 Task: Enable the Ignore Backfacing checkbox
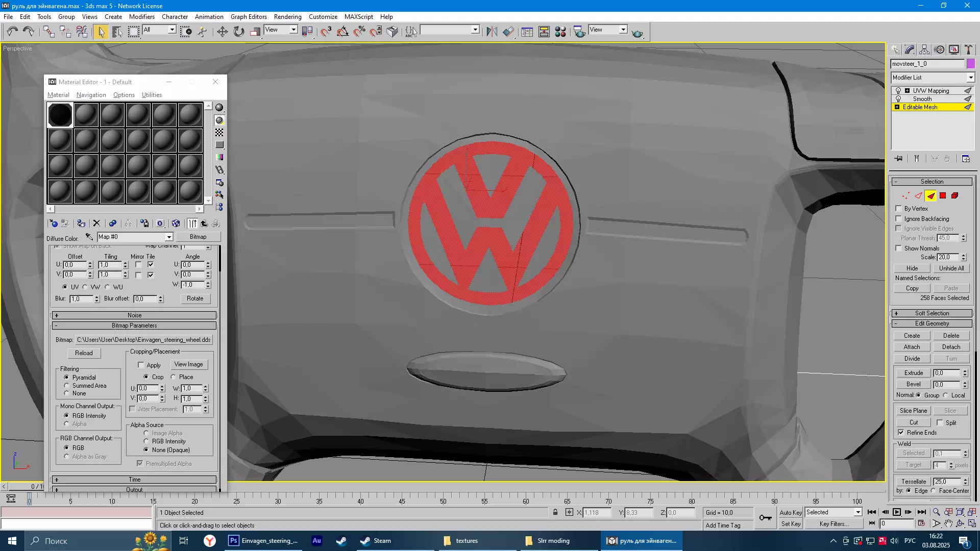(x=898, y=218)
